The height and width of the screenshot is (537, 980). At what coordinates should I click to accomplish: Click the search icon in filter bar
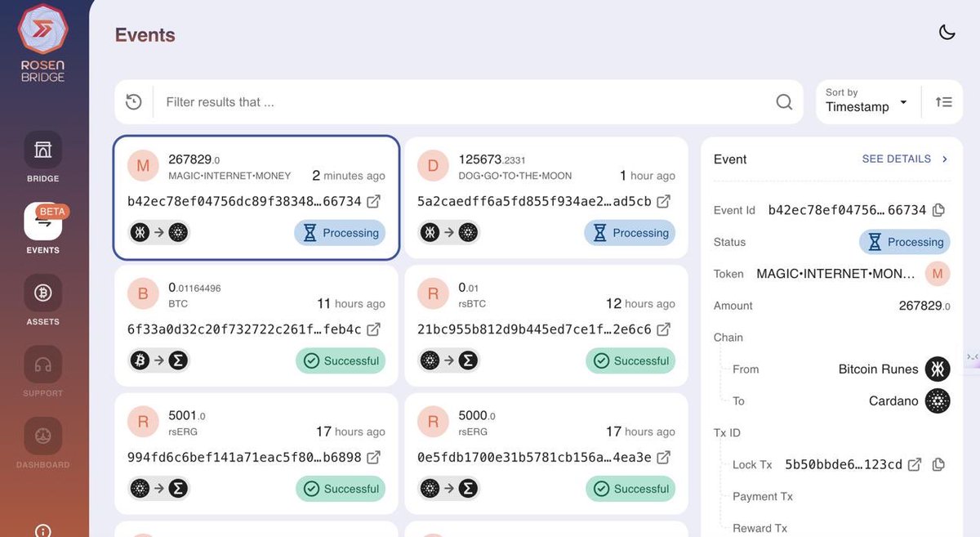(x=783, y=101)
